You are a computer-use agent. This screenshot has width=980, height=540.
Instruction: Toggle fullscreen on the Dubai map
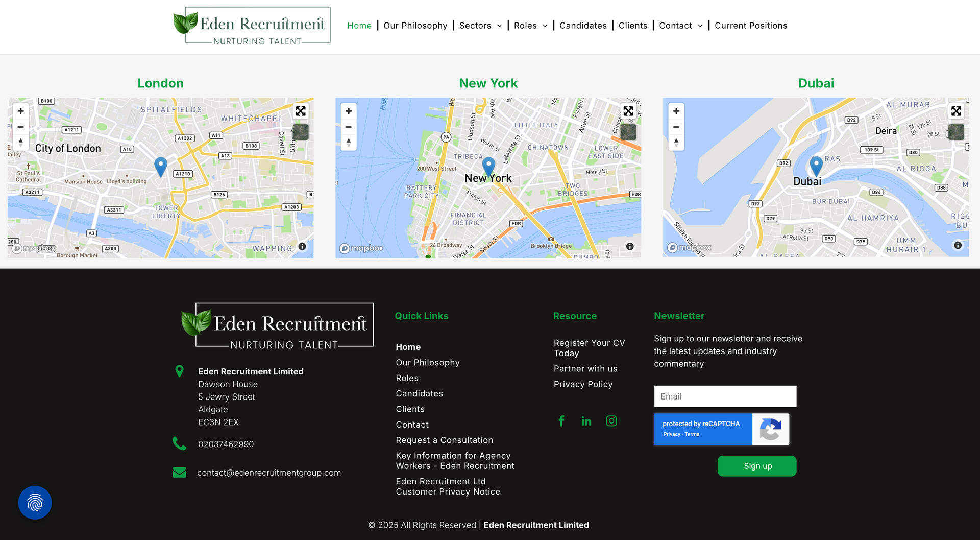(956, 111)
